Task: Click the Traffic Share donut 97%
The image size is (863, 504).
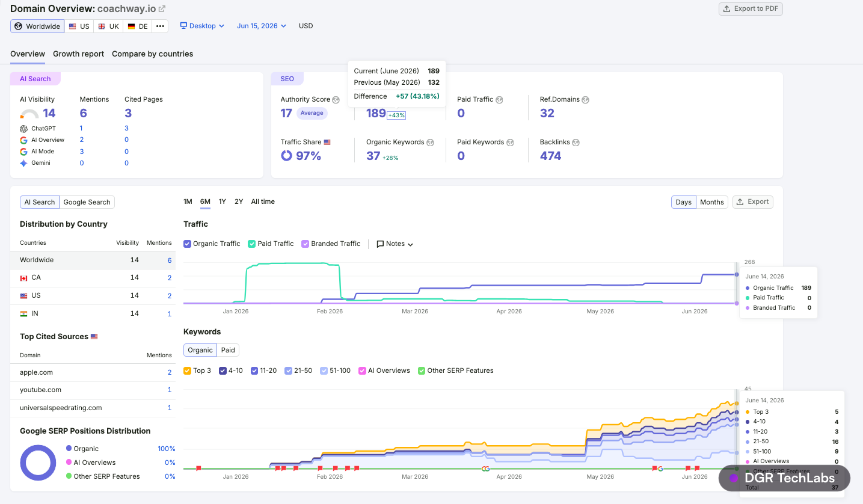Action: coord(286,156)
